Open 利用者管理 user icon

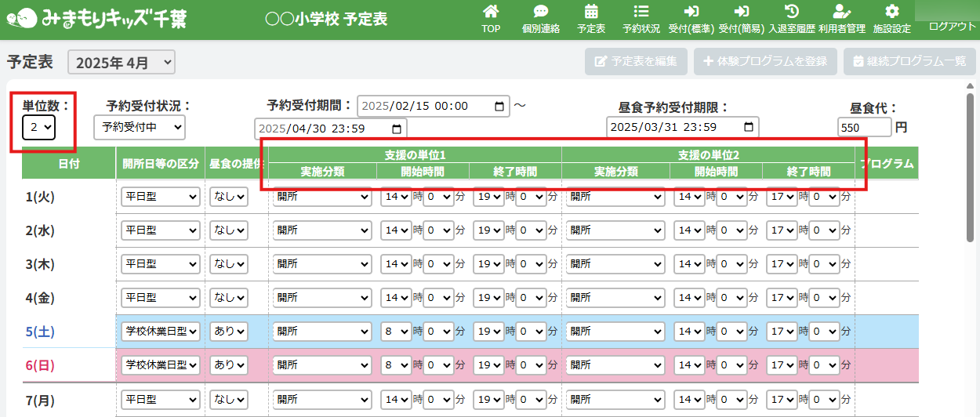(842, 12)
